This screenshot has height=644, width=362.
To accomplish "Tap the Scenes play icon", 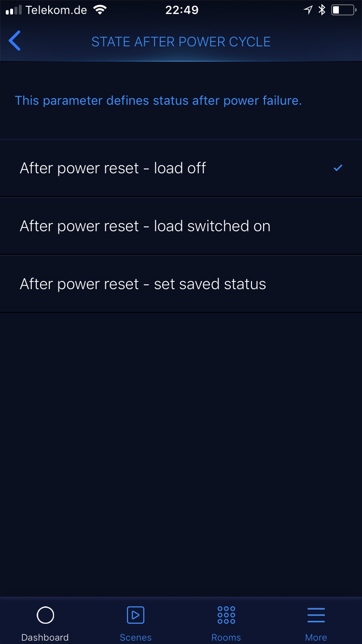I will point(136,615).
